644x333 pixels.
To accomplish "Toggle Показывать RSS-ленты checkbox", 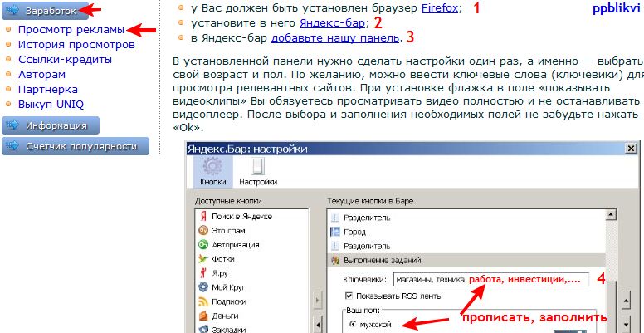I will (349, 296).
